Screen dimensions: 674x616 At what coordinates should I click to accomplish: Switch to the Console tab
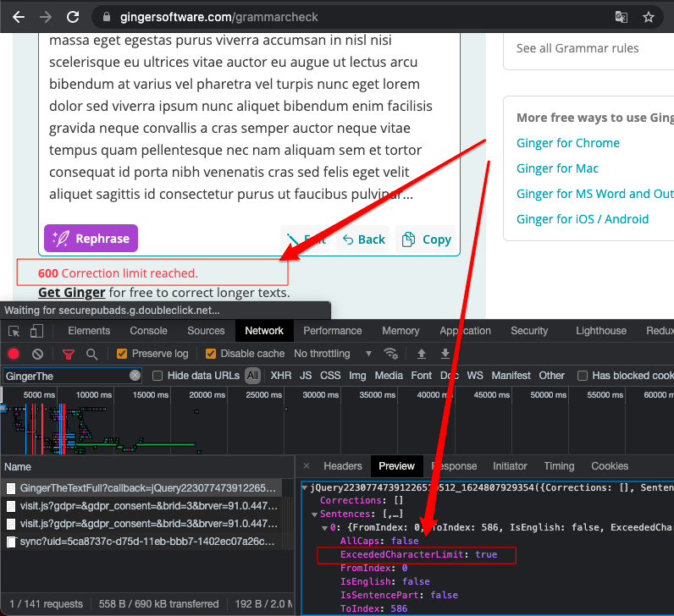point(148,331)
